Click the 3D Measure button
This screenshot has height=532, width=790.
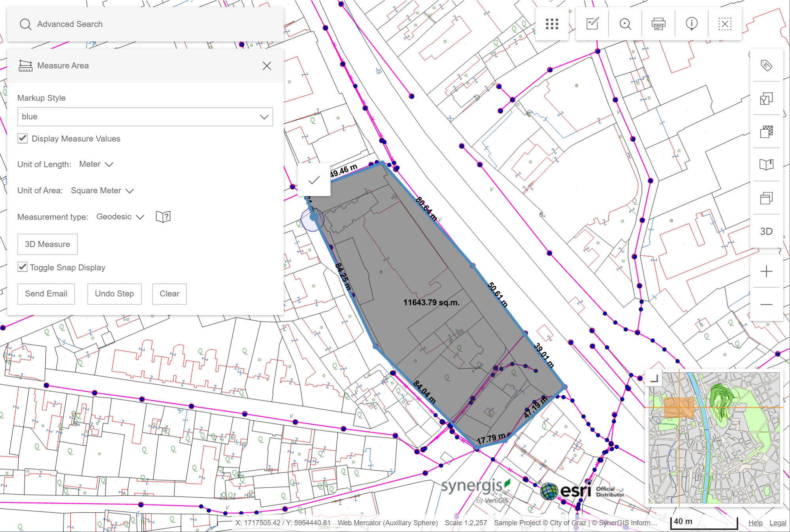47,244
